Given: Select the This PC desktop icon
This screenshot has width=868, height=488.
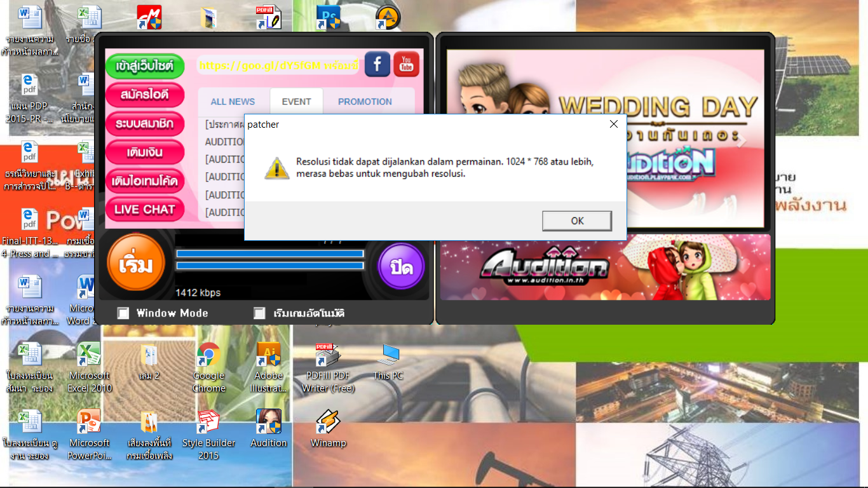Looking at the screenshot, I should (388, 362).
